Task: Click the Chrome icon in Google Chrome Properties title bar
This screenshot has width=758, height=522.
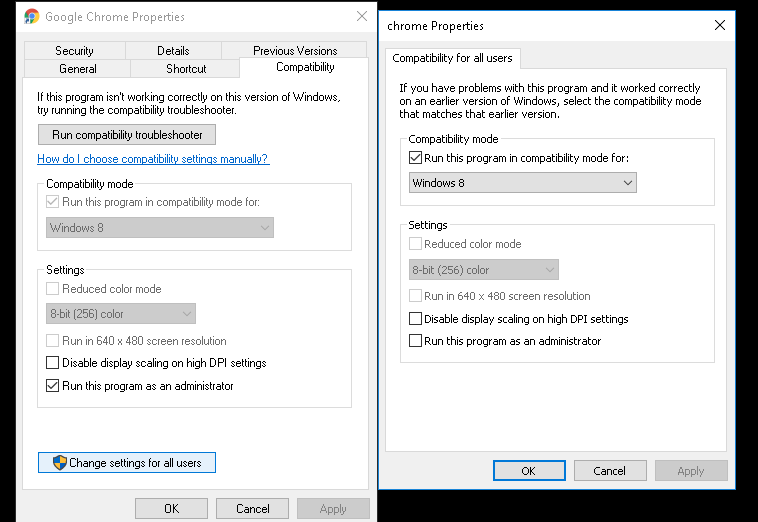Action: (x=31, y=16)
